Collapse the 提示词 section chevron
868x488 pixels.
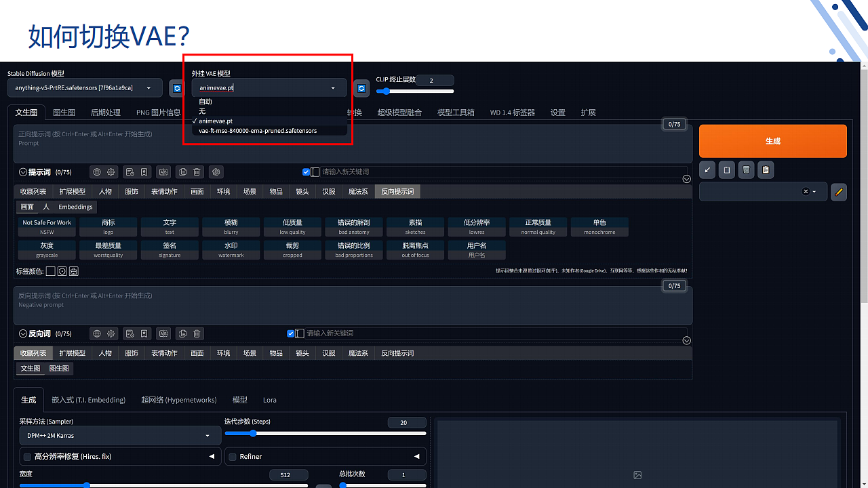(23, 172)
